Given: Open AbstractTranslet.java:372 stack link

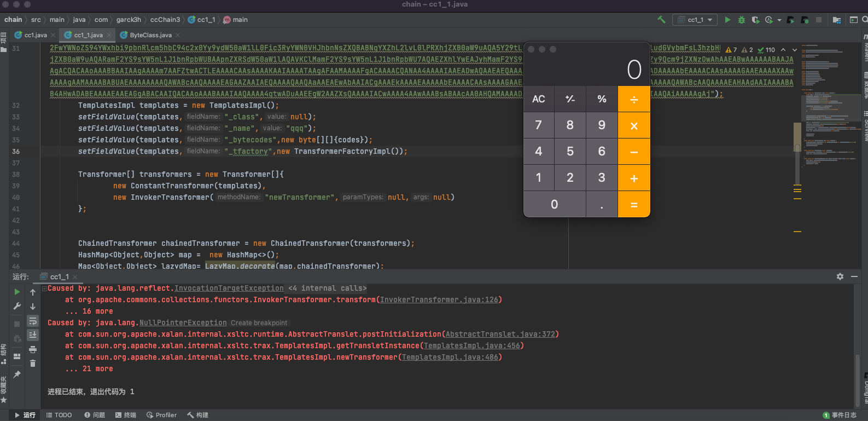Looking at the screenshot, I should click(x=500, y=334).
